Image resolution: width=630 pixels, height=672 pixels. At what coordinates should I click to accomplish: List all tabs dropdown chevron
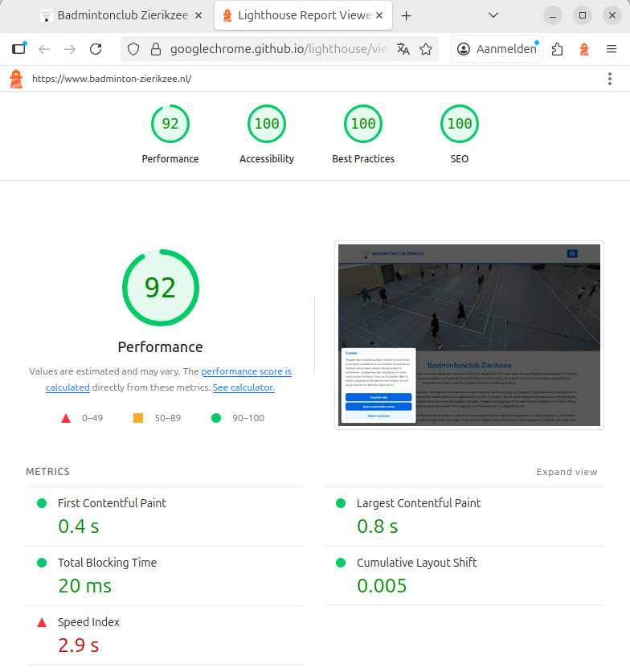493,15
